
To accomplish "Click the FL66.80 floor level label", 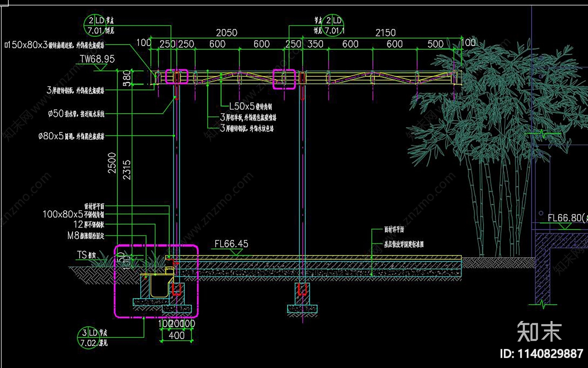I will pyautogui.click(x=567, y=218).
